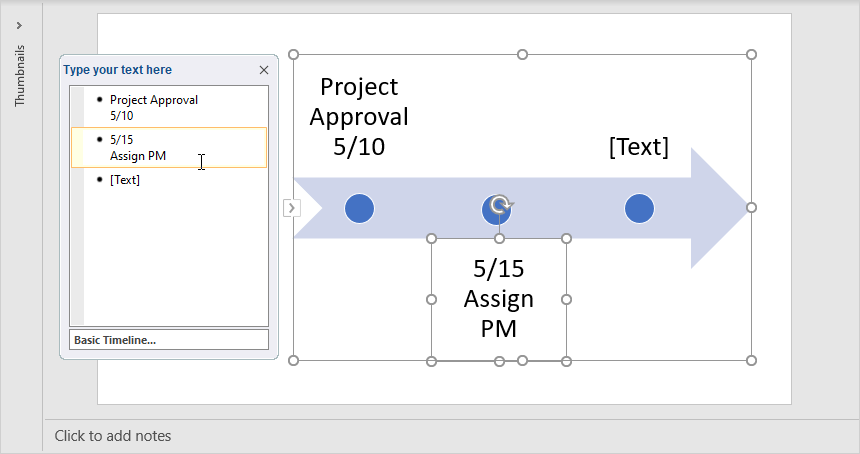Select 'Project Approval' line in text pane
Image resolution: width=860 pixels, height=454 pixels.
point(154,100)
